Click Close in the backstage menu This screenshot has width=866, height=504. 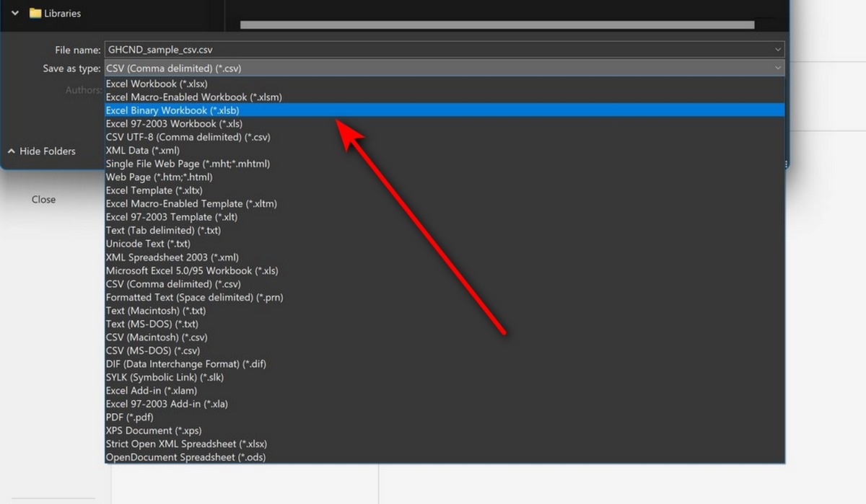pyautogui.click(x=43, y=200)
